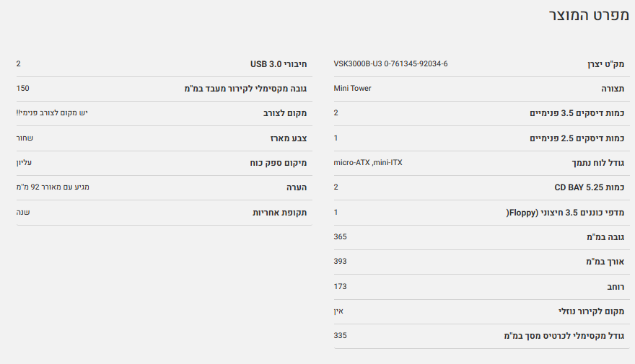Select the כמות דיסקים 2.5 פנימיים label
The width and height of the screenshot is (635, 364).
tap(577, 138)
